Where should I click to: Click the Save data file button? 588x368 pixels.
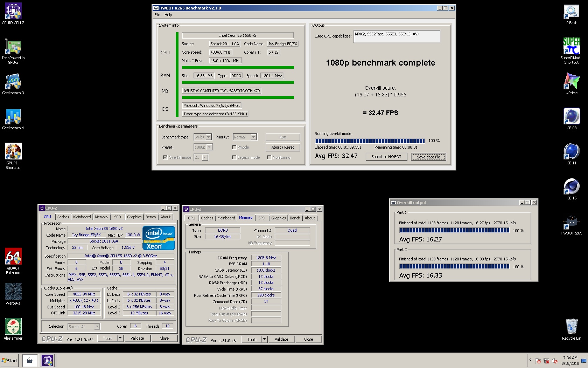tap(428, 157)
